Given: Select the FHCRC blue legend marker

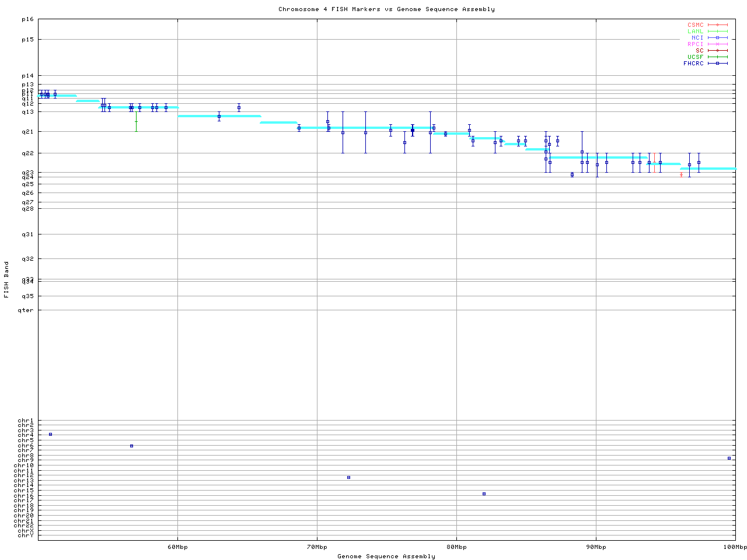Looking at the screenshot, I should point(717,64).
